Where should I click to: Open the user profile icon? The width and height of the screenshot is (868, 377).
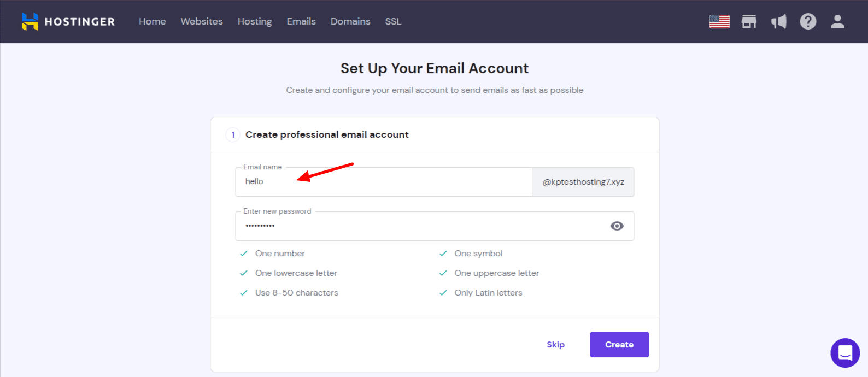pos(837,21)
